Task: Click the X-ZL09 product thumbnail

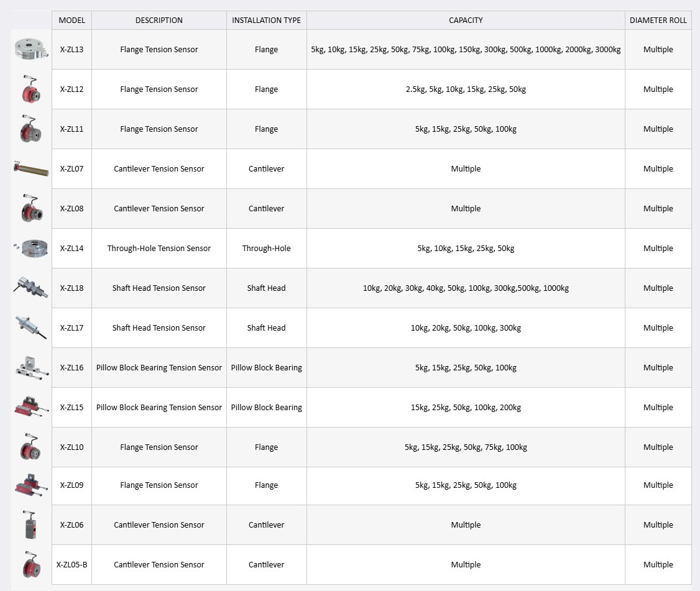Action: point(31,485)
